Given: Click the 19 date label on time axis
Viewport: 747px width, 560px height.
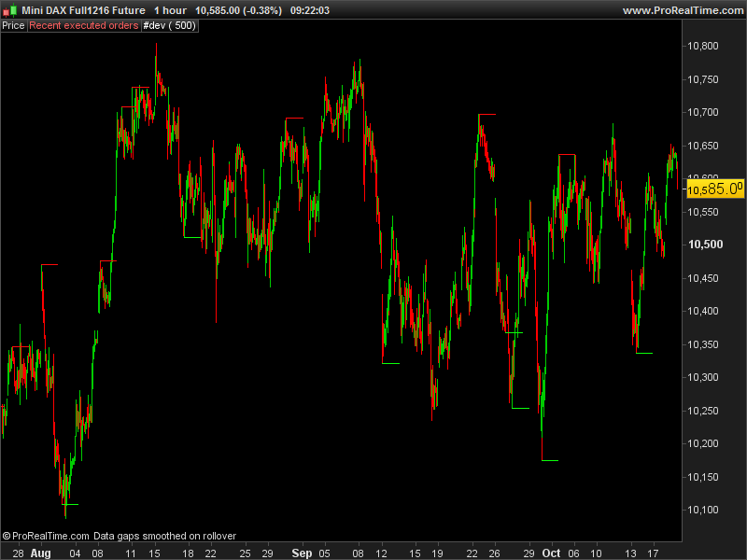Looking at the screenshot, I should pyautogui.click(x=437, y=553).
